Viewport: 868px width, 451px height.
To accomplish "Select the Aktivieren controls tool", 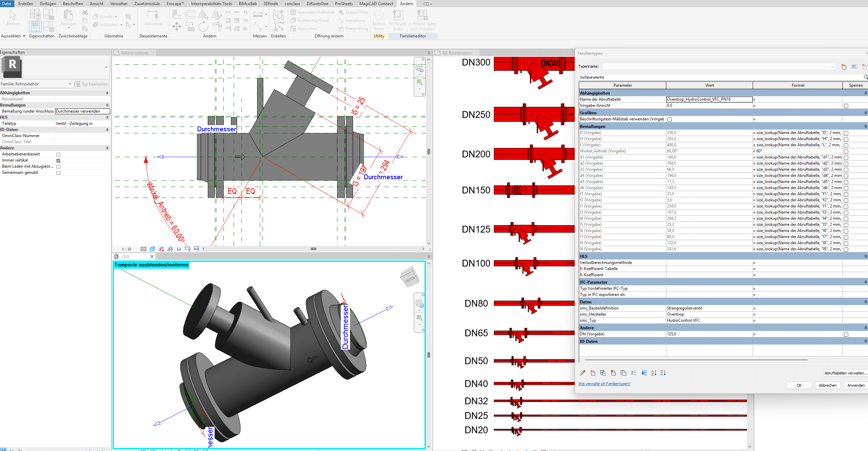I will click(153, 18).
